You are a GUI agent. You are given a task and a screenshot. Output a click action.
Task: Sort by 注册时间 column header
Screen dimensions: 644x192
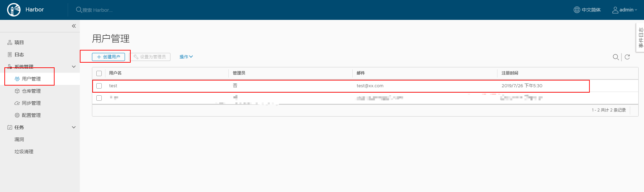510,73
